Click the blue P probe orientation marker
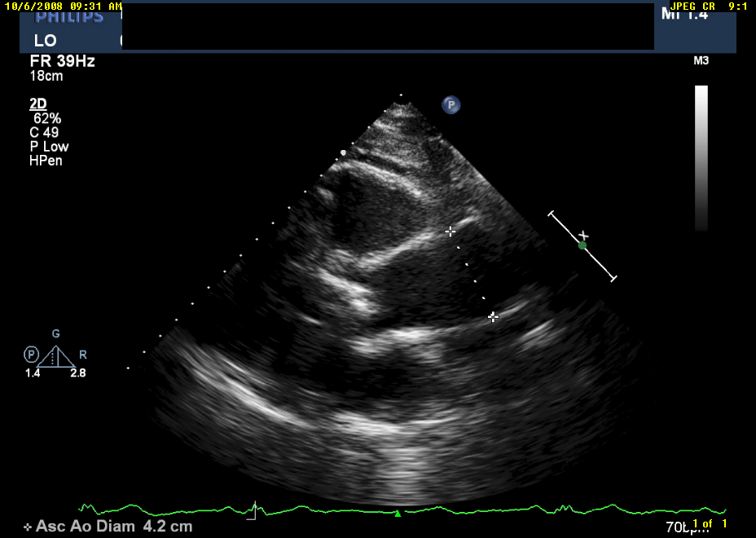Image resolution: width=756 pixels, height=538 pixels. (451, 104)
